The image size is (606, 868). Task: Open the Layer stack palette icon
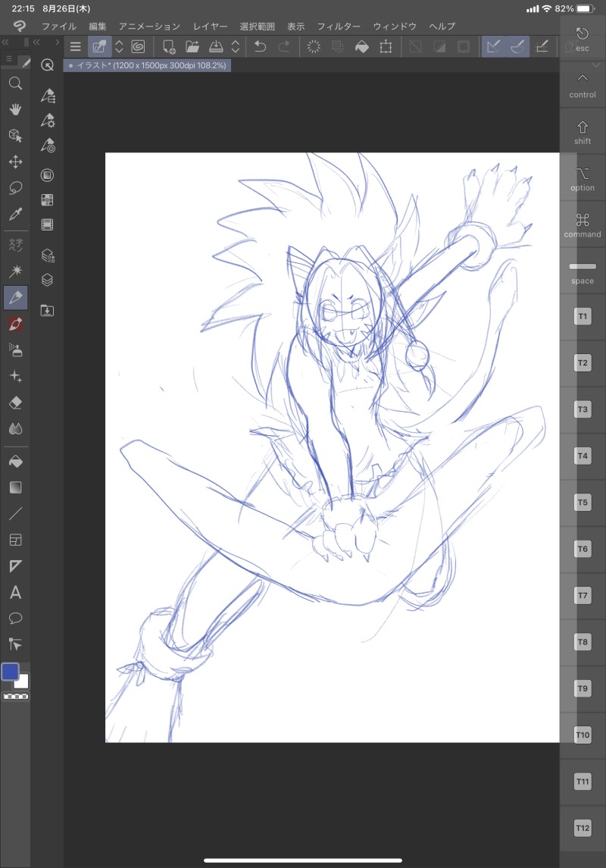click(48, 280)
